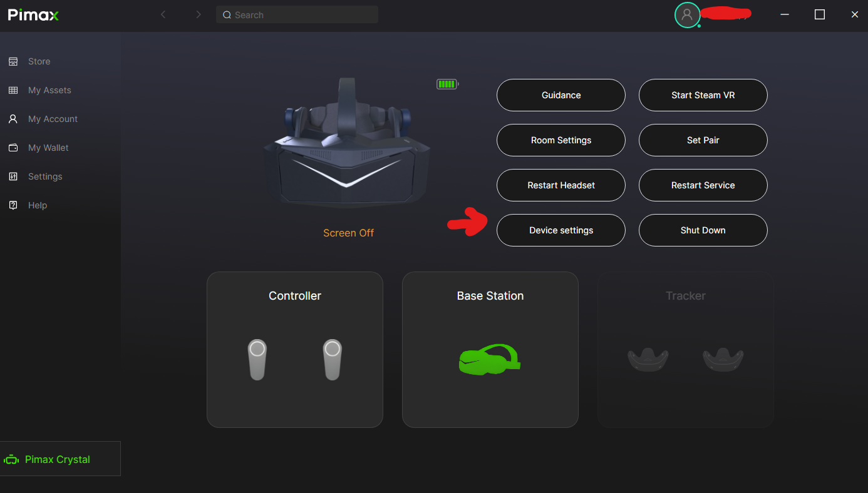868x493 pixels.
Task: Click the Screen Off status text
Action: coord(348,233)
